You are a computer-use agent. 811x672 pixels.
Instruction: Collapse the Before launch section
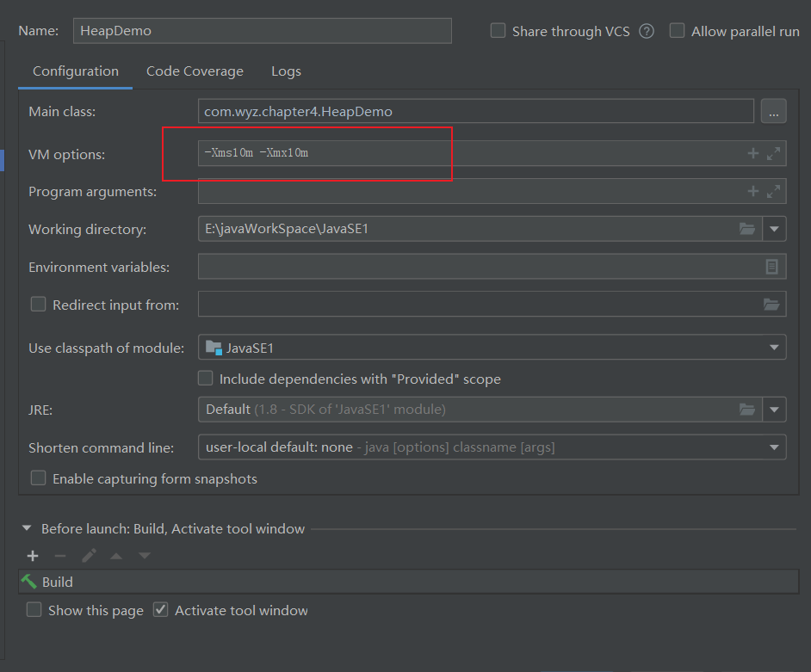point(27,528)
